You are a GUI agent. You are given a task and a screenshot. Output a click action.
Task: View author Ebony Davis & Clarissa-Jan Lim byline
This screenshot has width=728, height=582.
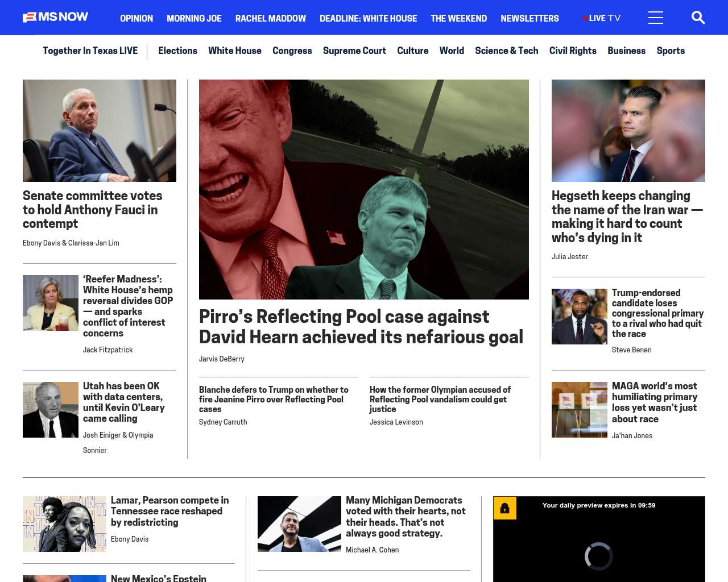point(71,243)
